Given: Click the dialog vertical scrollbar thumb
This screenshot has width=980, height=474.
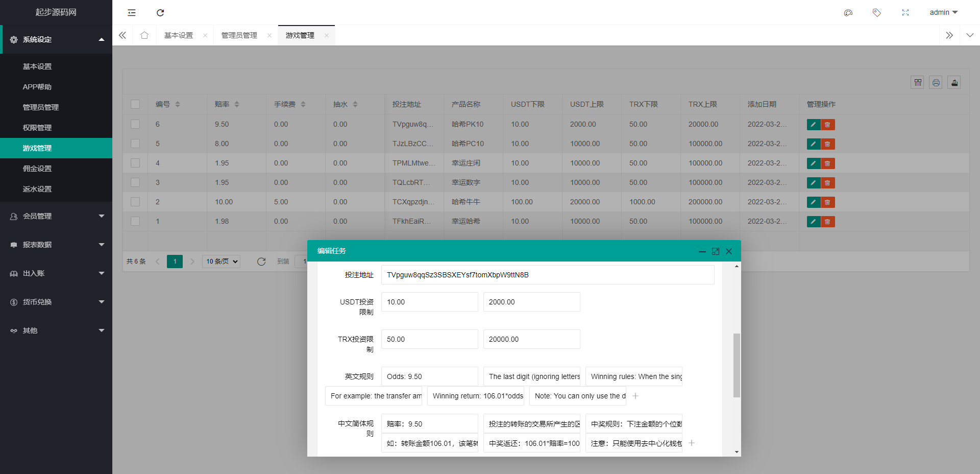Looking at the screenshot, I should (x=736, y=365).
